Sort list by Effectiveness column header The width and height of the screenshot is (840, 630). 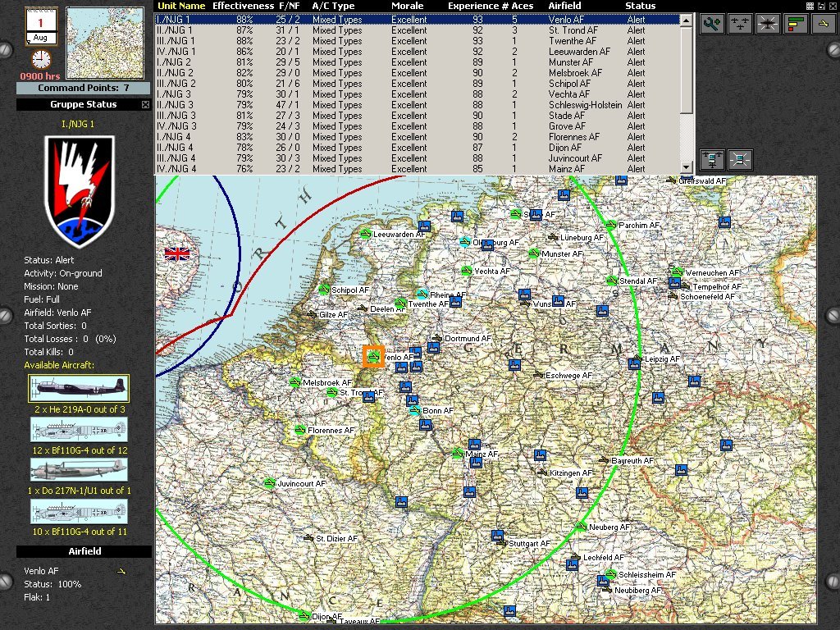coord(244,6)
